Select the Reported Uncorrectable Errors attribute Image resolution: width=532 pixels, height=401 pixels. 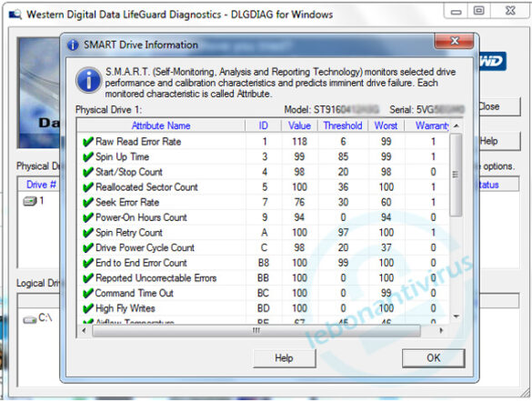click(x=264, y=278)
